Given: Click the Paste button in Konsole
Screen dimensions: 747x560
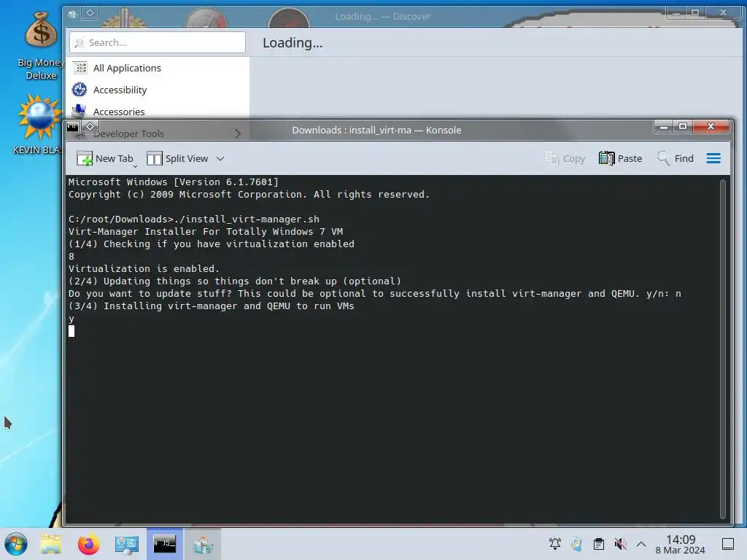Looking at the screenshot, I should click(620, 158).
